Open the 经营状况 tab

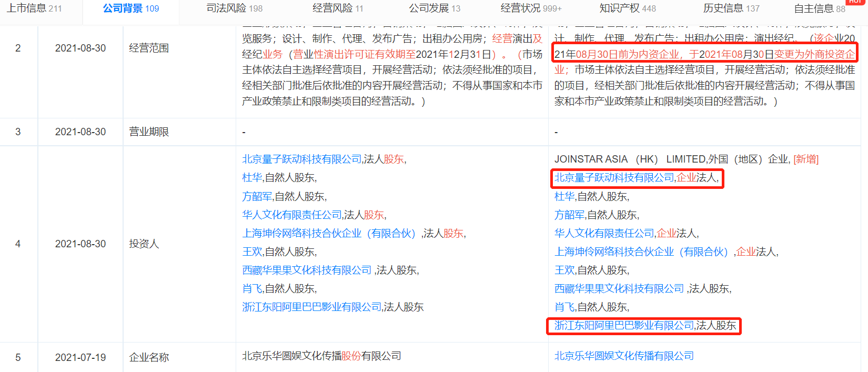point(531,8)
